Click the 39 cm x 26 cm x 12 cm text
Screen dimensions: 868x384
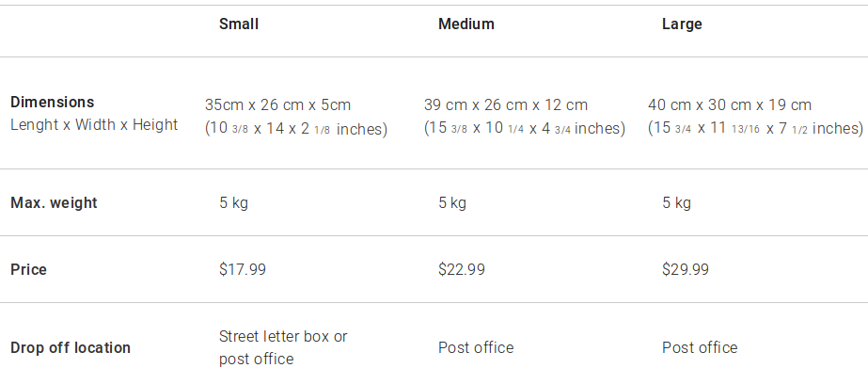[506, 104]
